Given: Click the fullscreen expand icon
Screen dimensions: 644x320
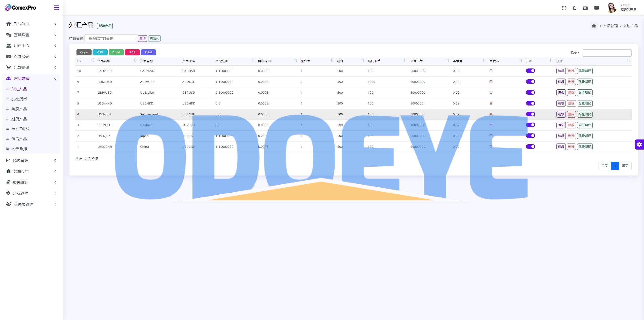Looking at the screenshot, I should pos(563,7).
